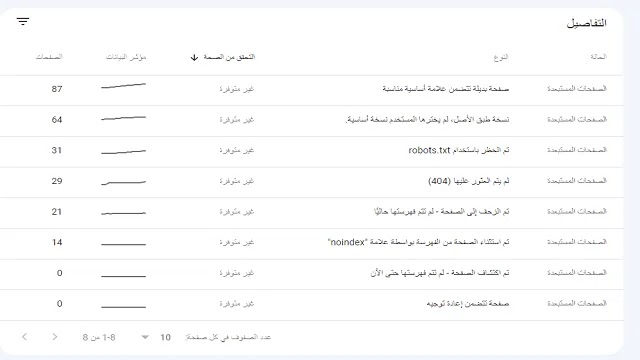The width and height of the screenshot is (640, 360).
Task: Click the page count 31
Action: tap(57, 150)
